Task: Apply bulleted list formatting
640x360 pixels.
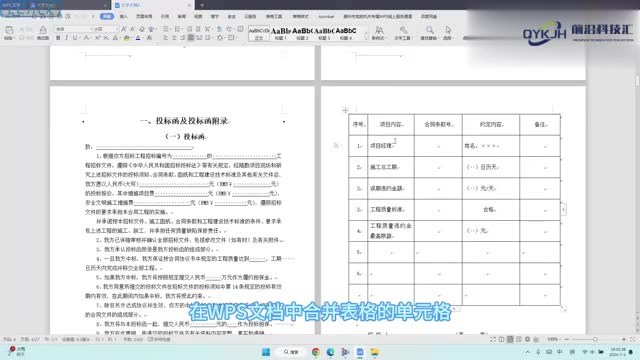Action: pyautogui.click(x=166, y=29)
